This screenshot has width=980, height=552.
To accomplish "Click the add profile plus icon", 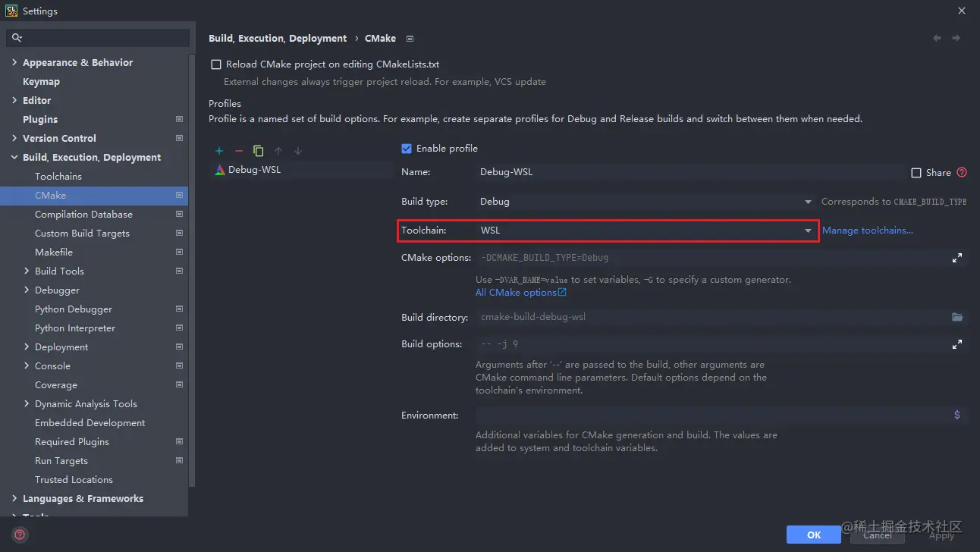I will click(x=219, y=151).
